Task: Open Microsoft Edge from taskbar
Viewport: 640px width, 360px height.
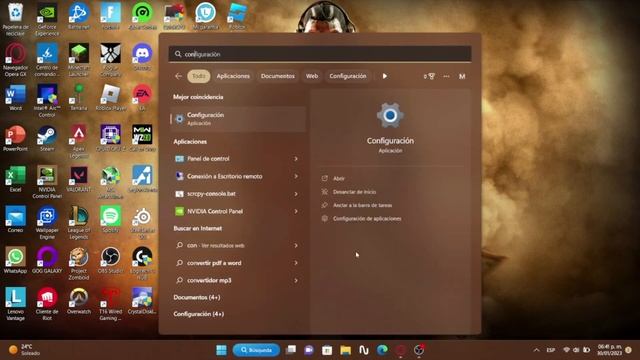Action: (382, 350)
